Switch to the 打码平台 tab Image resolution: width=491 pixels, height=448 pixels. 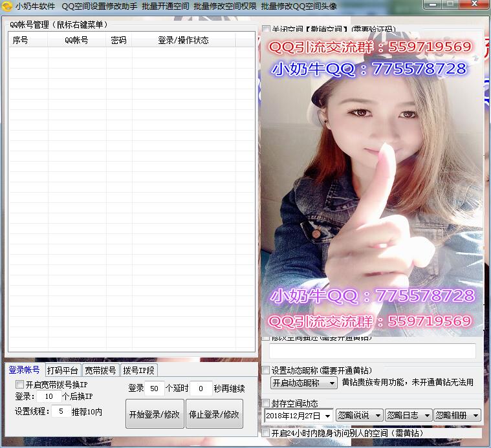tap(63, 370)
